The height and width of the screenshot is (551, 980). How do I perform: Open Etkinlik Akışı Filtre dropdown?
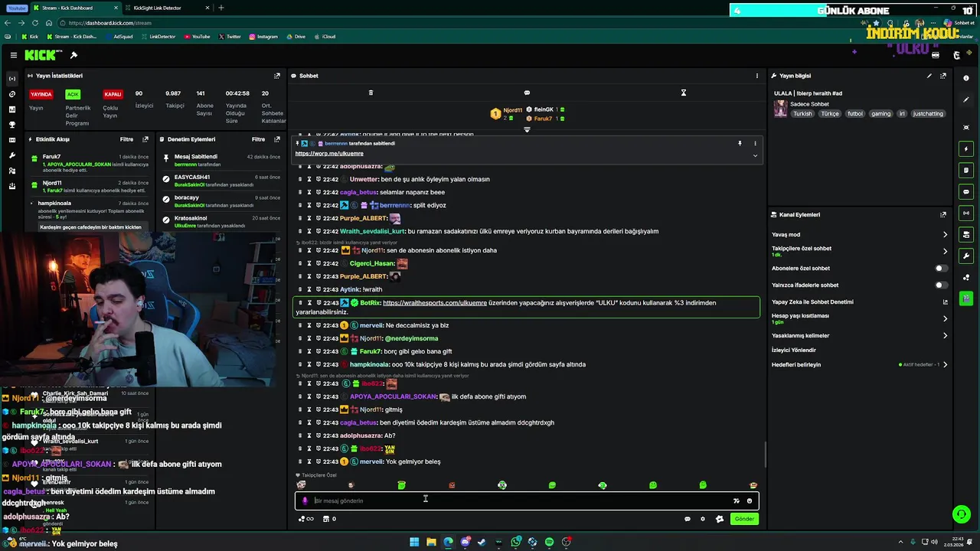(126, 139)
